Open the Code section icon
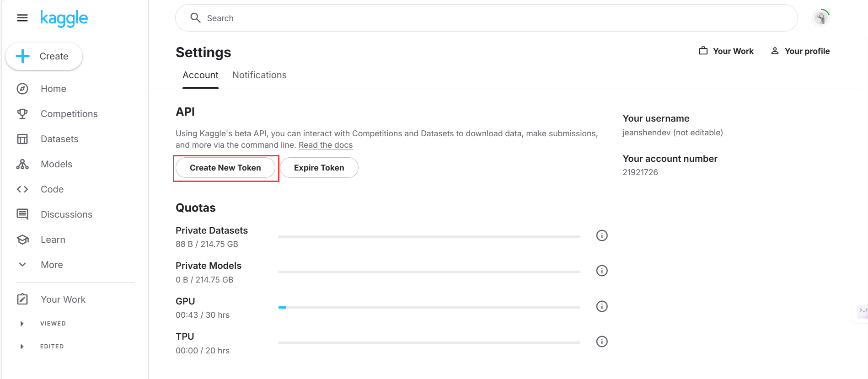The image size is (868, 379). pyautogui.click(x=22, y=189)
